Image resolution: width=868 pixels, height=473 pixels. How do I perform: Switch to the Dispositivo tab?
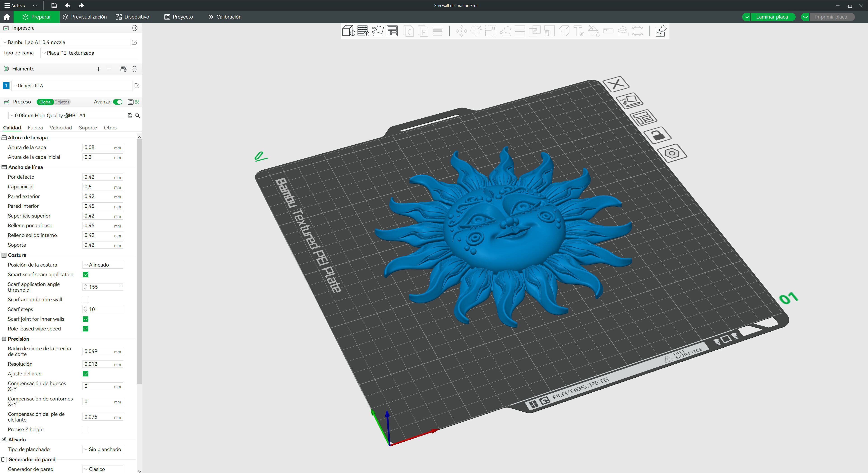pos(132,17)
